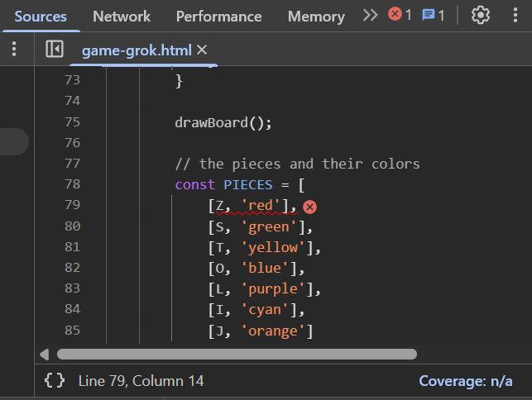The height and width of the screenshot is (400, 532).
Task: Switch to the Performance tab
Action: (218, 17)
